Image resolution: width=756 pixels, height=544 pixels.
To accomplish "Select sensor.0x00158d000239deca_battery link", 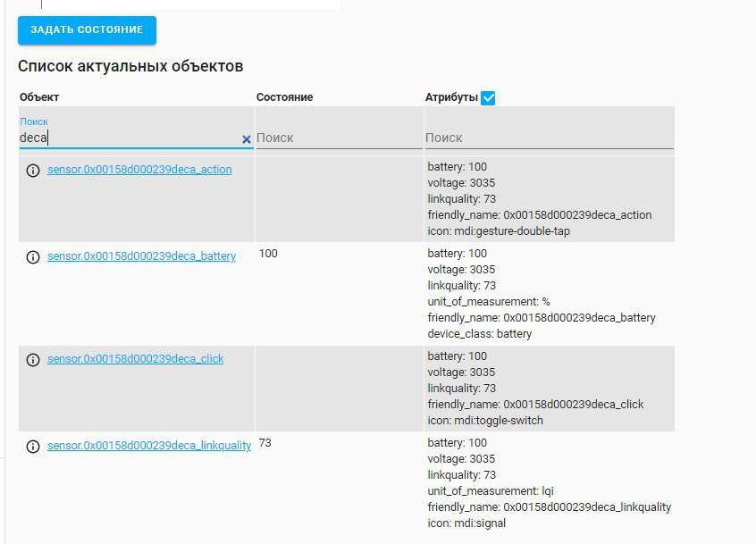I will 141,256.
